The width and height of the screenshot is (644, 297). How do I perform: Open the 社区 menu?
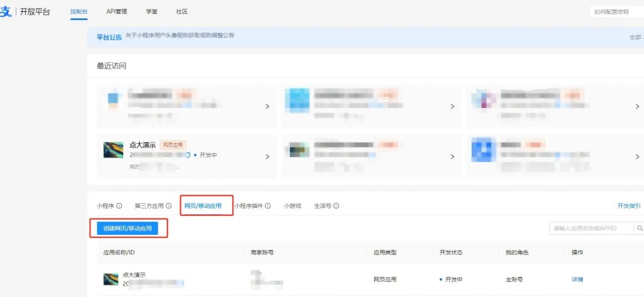[182, 12]
